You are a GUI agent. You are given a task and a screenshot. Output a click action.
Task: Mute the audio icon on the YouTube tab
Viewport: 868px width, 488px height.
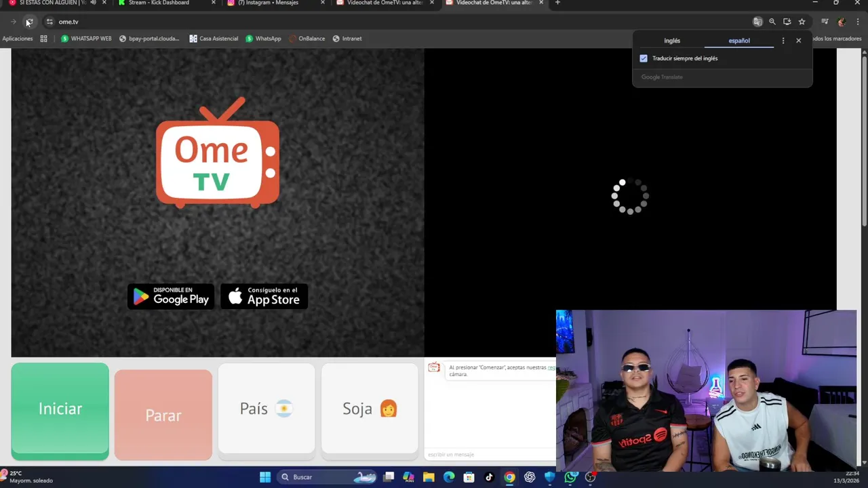93,3
